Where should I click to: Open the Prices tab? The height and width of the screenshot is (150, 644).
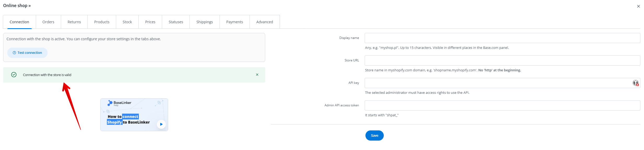pyautogui.click(x=150, y=22)
